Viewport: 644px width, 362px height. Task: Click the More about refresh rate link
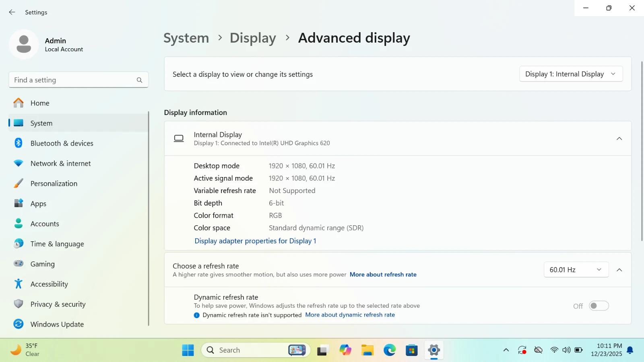click(x=383, y=275)
